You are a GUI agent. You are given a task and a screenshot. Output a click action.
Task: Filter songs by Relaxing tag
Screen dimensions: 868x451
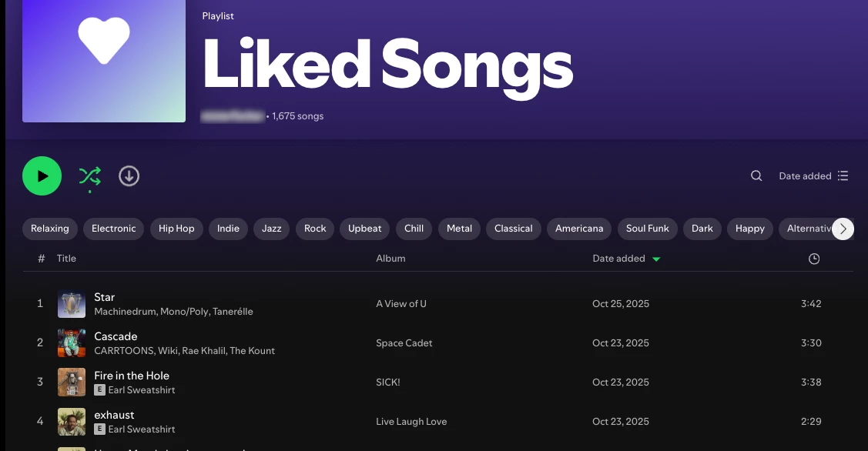[50, 229]
